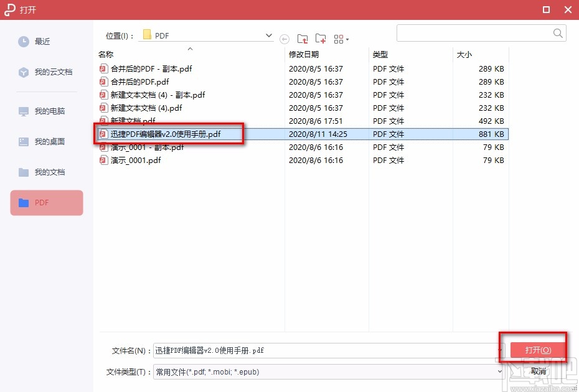Expand the 文件名 filename dropdown arrow
The height and width of the screenshot is (392, 579).
click(x=501, y=350)
